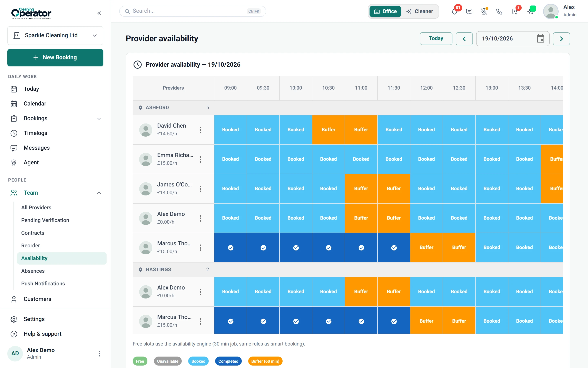The image size is (588, 368).
Task: Click Marcus Tho... 09:00 completed slot in Ashford
Action: 230,248
